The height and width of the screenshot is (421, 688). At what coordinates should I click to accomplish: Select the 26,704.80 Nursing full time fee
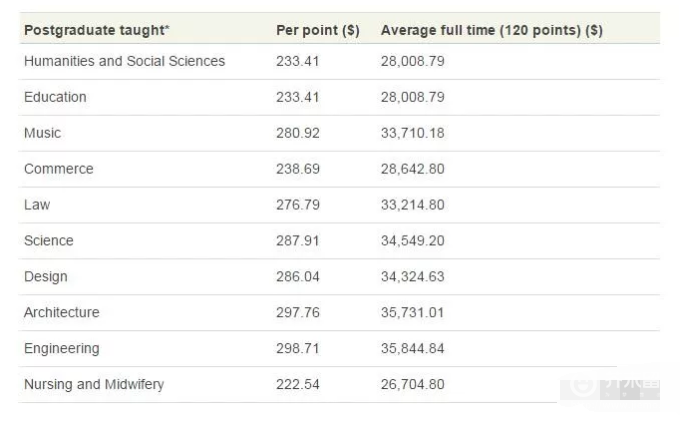click(412, 384)
